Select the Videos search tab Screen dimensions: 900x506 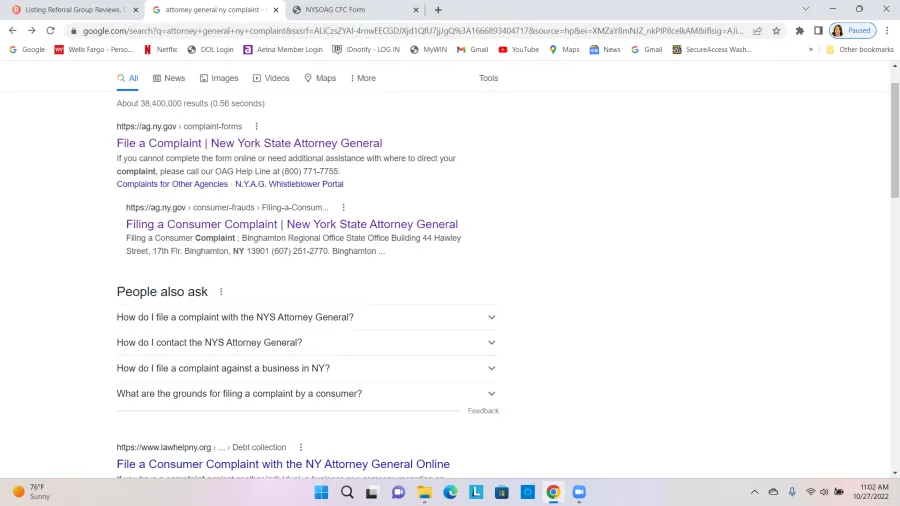tap(271, 78)
